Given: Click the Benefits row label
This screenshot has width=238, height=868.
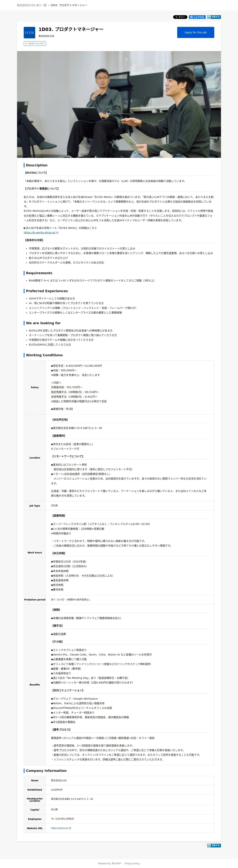Looking at the screenshot, I should (x=35, y=685).
